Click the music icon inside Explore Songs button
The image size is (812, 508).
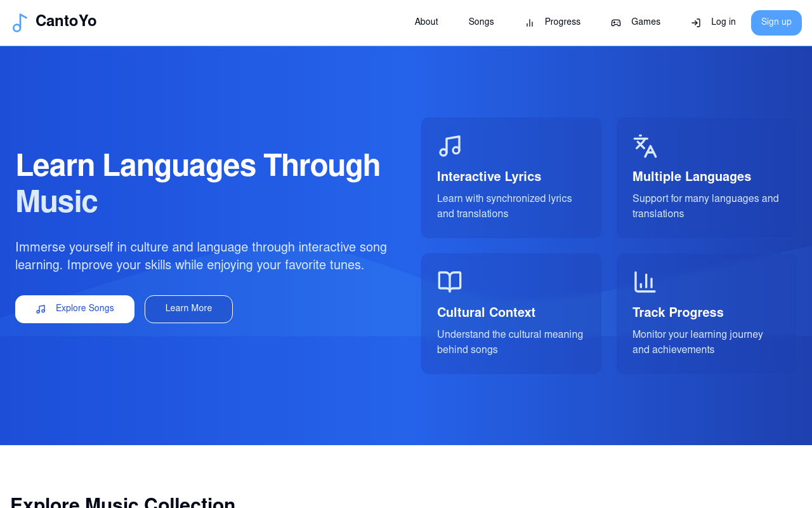coord(41,309)
